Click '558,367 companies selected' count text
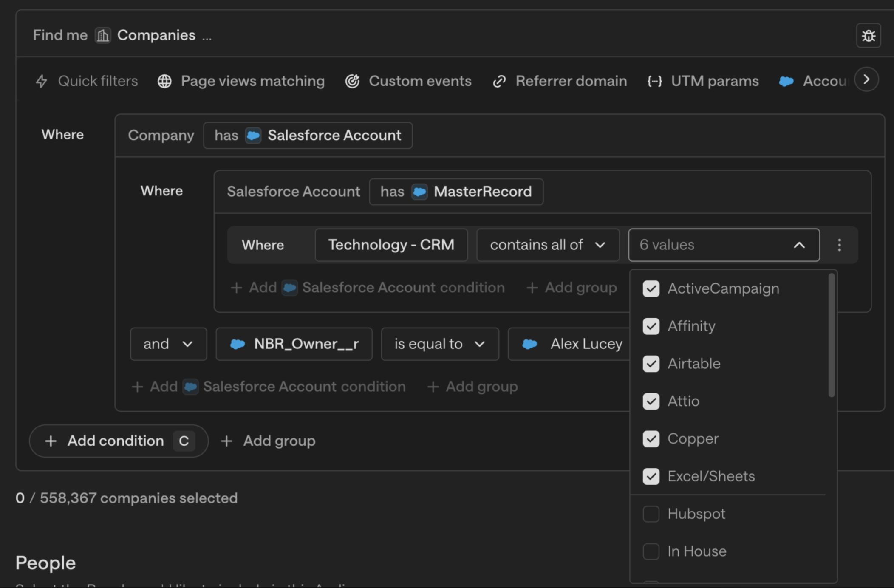Image resolution: width=894 pixels, height=588 pixels. click(x=139, y=498)
